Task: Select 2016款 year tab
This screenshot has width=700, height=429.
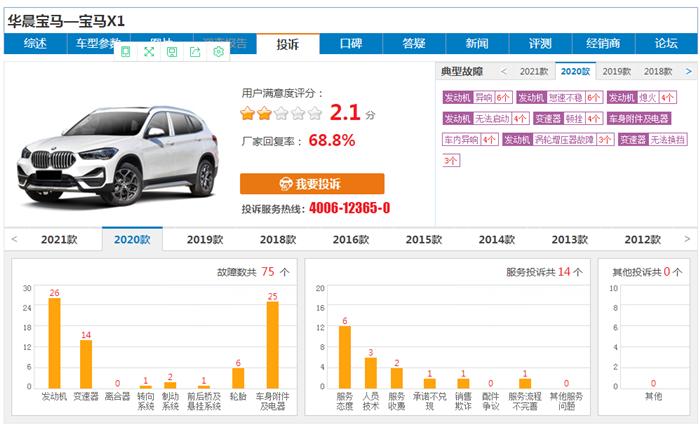Action: (351, 240)
